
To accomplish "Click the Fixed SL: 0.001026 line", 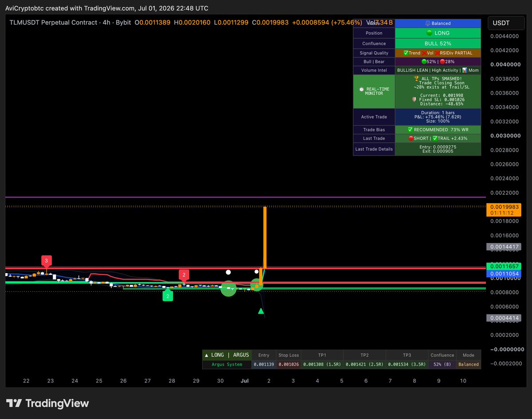I will (x=438, y=99).
